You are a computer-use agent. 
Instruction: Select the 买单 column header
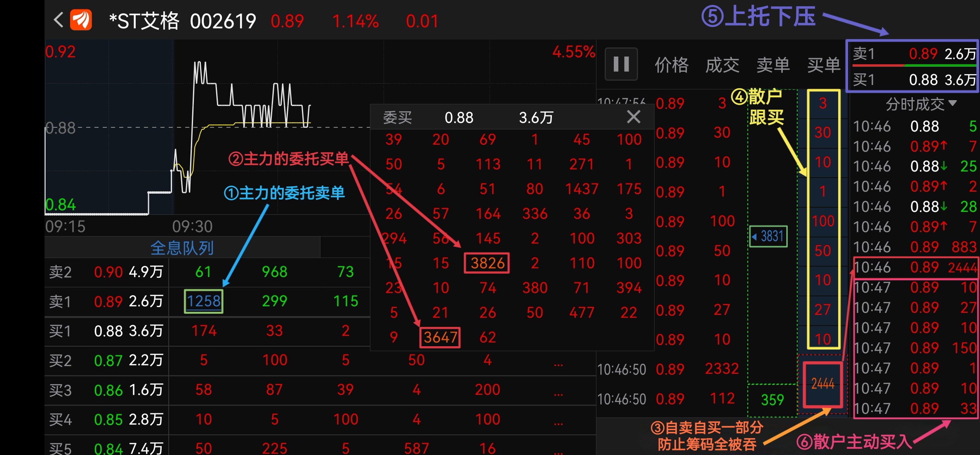pyautogui.click(x=824, y=65)
